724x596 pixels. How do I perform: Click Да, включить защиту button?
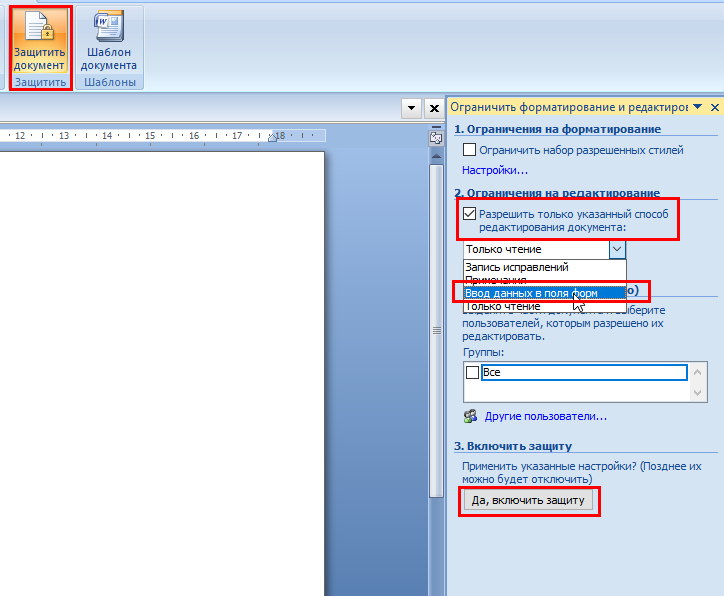pyautogui.click(x=528, y=500)
